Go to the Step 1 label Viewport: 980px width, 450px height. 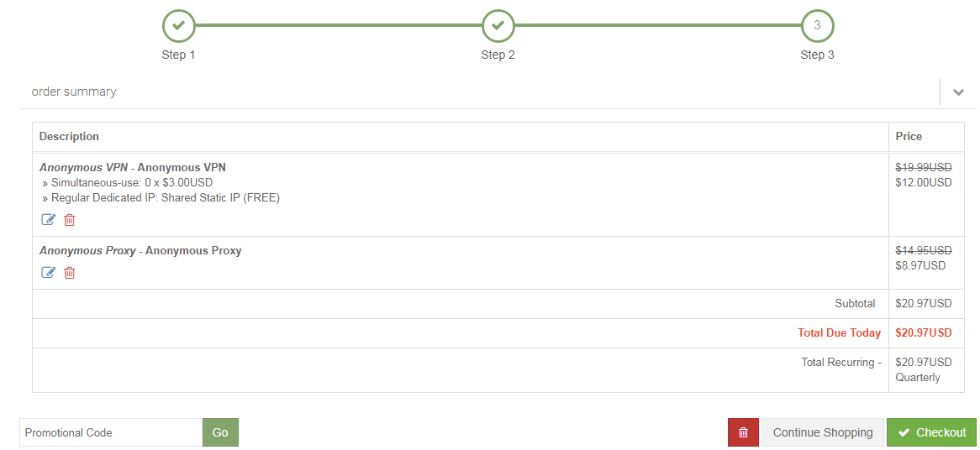(178, 55)
